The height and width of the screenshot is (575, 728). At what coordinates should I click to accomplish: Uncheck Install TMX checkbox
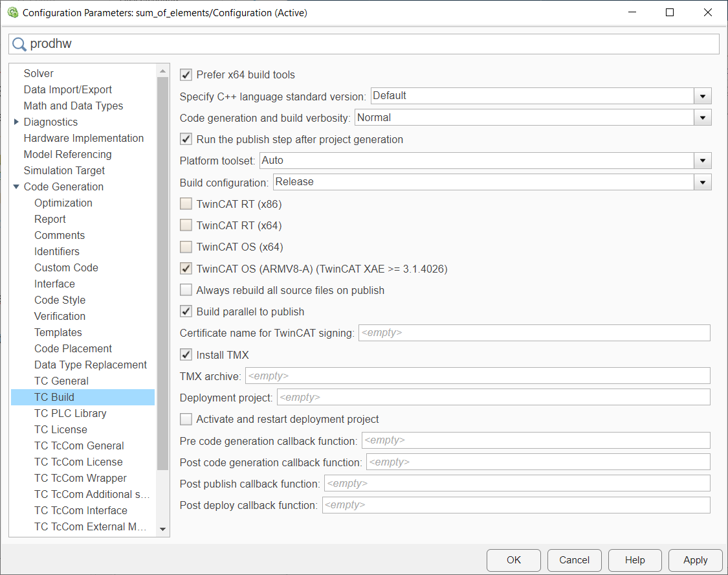[x=186, y=355]
